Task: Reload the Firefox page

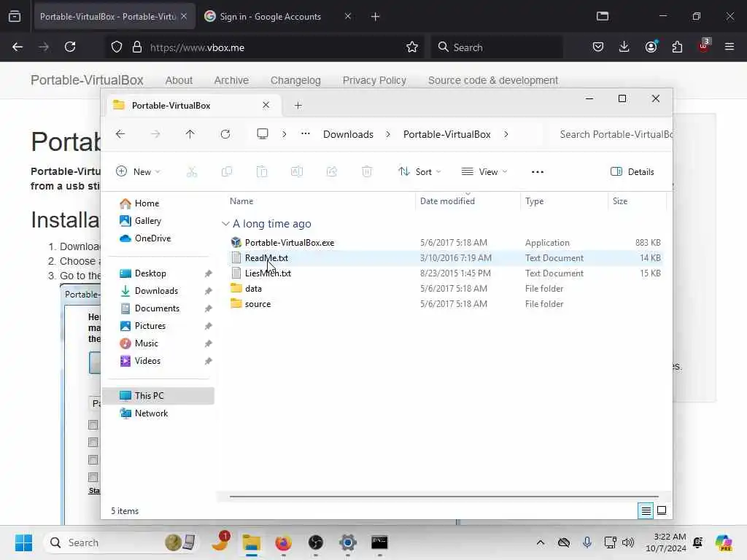Action: click(70, 47)
